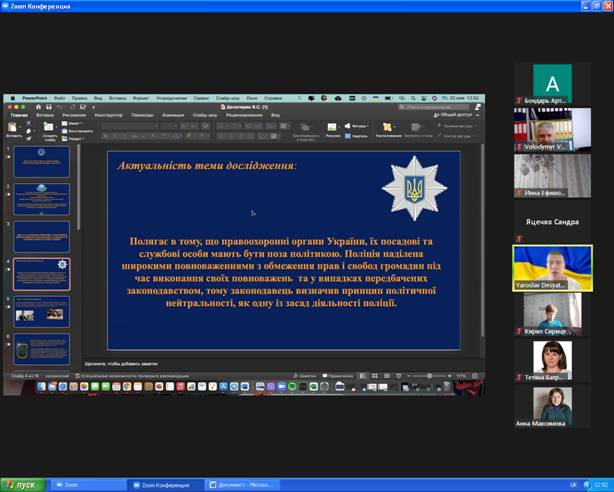Viewport: 614px width, 492px height.
Task: Open the Формат menu in Mac menu bar
Action: click(x=141, y=98)
